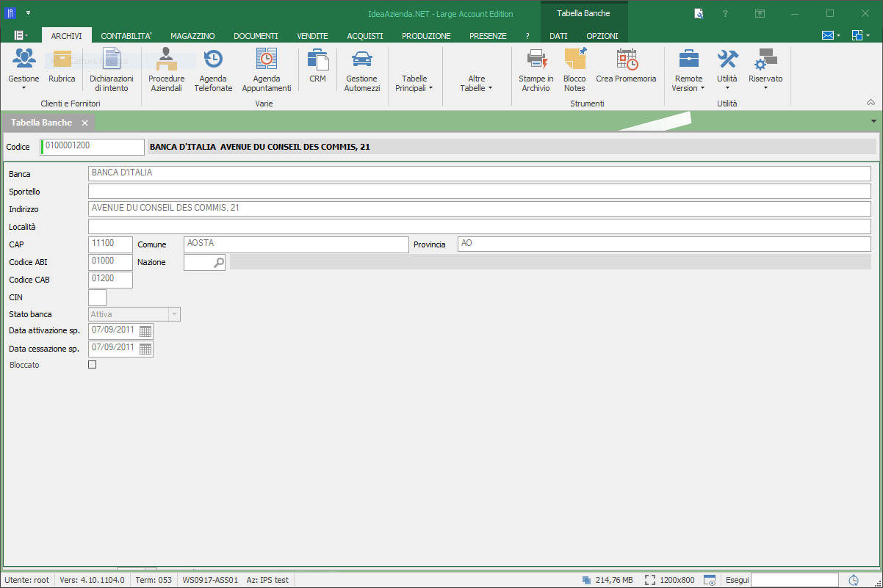Screen dimensions: 883x588
Task: Open Gestione Automezzi
Action: [x=362, y=70]
